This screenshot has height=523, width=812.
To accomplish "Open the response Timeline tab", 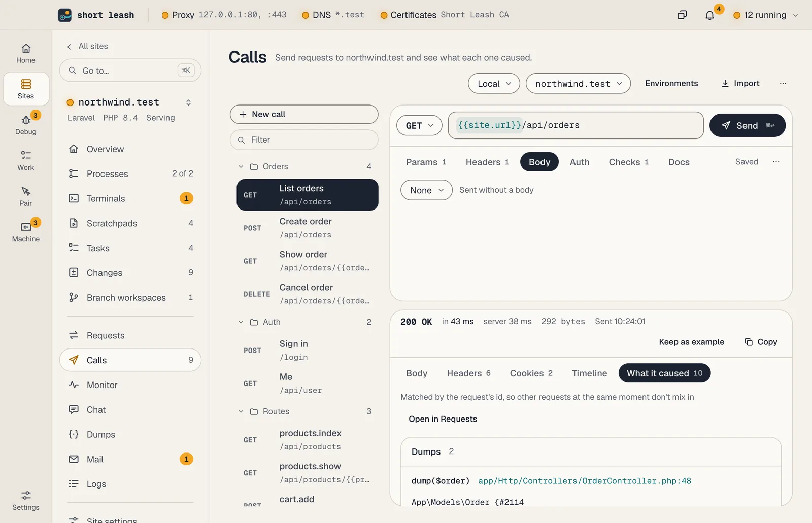I will click(x=589, y=373).
